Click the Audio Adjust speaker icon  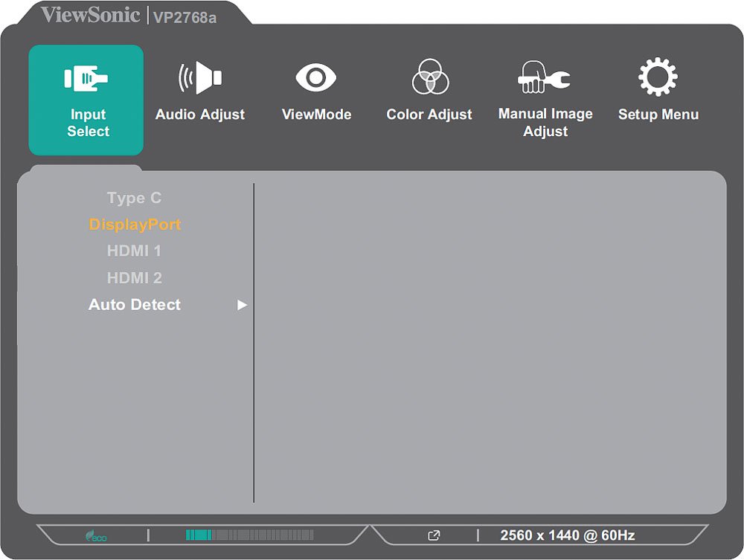[199, 78]
